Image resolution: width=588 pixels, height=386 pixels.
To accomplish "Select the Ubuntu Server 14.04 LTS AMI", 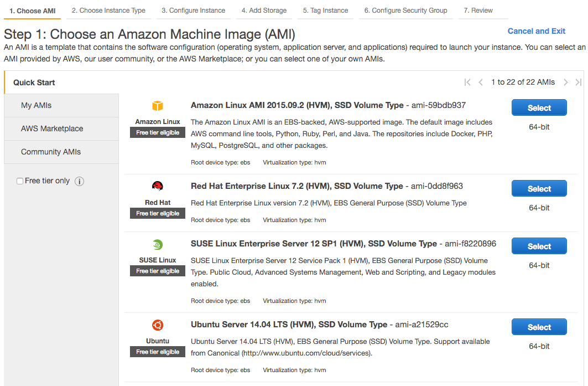I will [539, 327].
